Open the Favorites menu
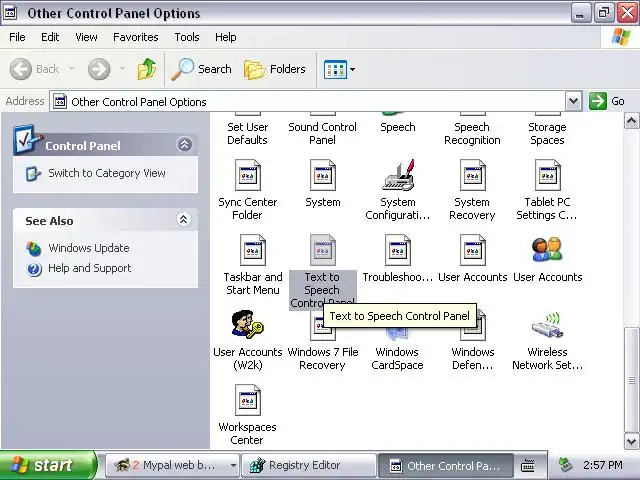This screenshot has width=640, height=480. tap(136, 37)
